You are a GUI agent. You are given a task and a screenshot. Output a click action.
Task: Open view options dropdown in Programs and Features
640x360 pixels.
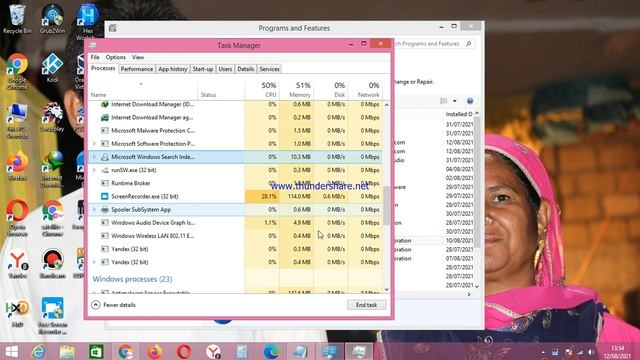(x=455, y=101)
